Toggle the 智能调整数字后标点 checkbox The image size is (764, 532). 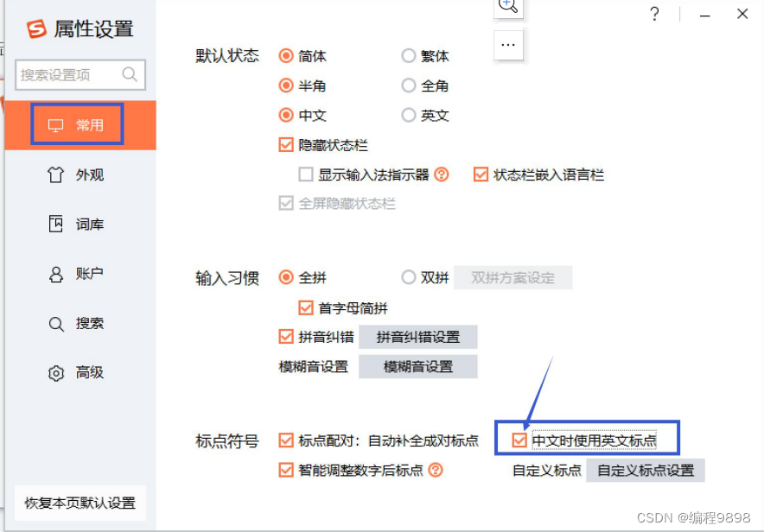pyautogui.click(x=286, y=470)
